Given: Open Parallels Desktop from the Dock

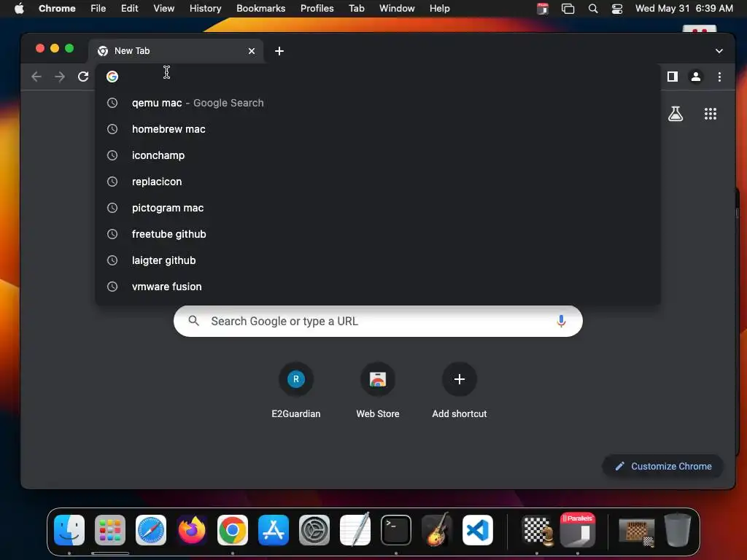Looking at the screenshot, I should click(x=578, y=530).
